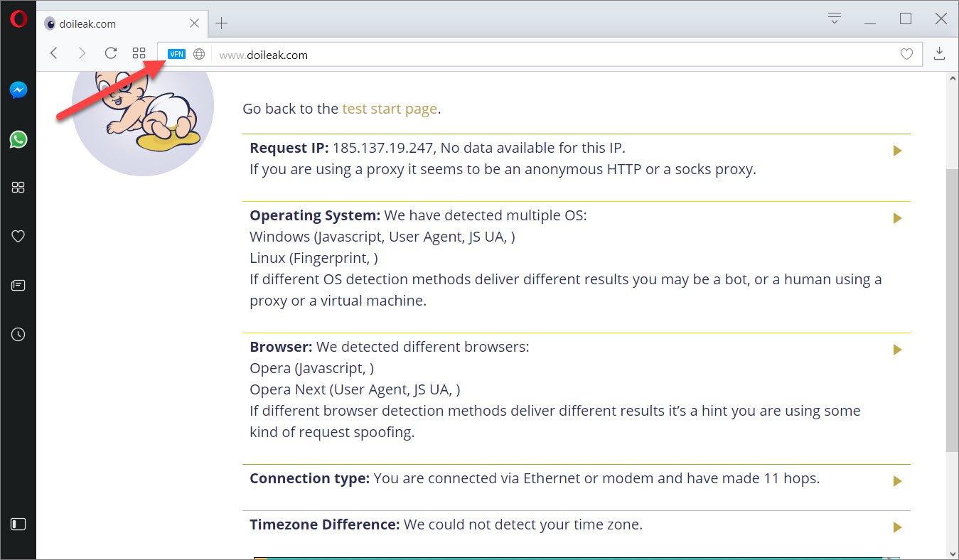Open Speed Dial grid in toolbar
This screenshot has width=959, height=560.
(139, 53)
